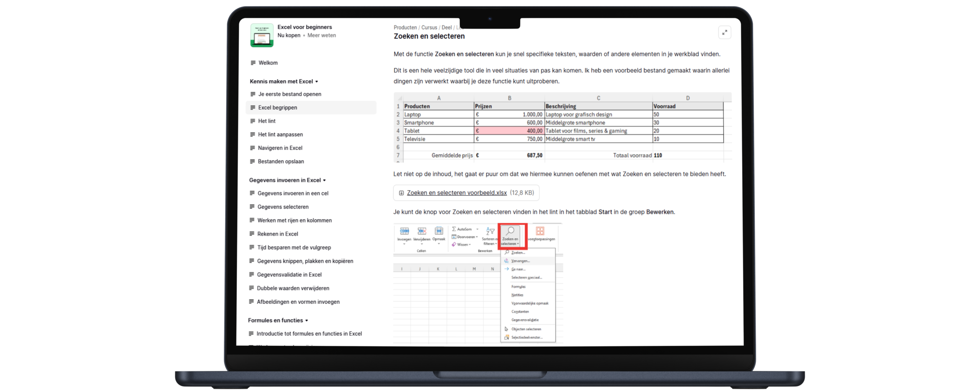Click the fullscreen expand icon top right
This screenshot has width=980, height=392.
(725, 32)
